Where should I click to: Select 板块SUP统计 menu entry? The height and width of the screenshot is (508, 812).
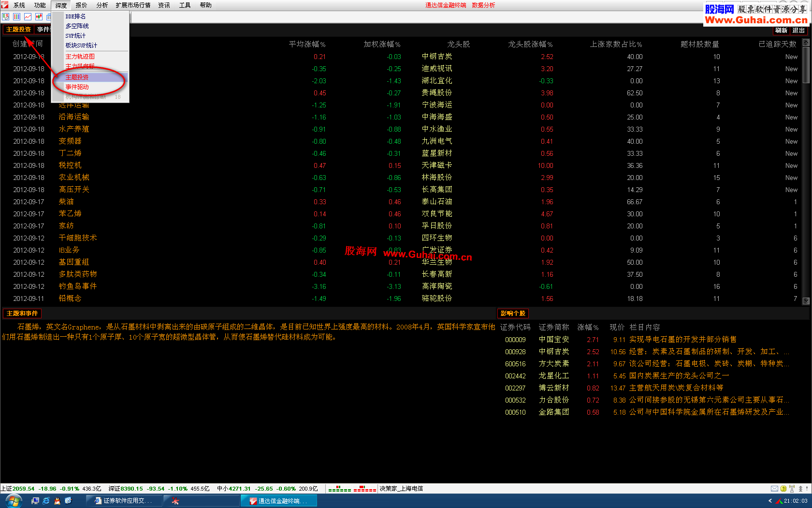(x=90, y=45)
